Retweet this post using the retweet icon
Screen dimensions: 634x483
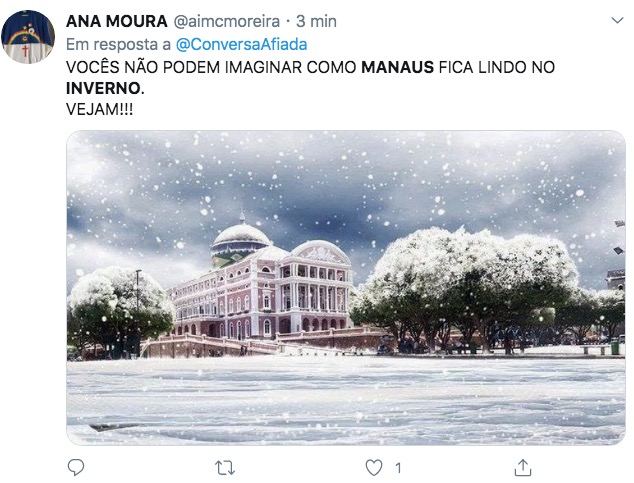(x=225, y=468)
